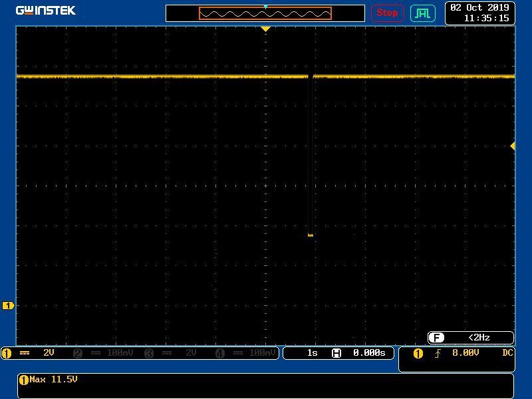The height and width of the screenshot is (399, 532).
Task: Click the trigger source channel 1 icon
Action: pos(418,353)
